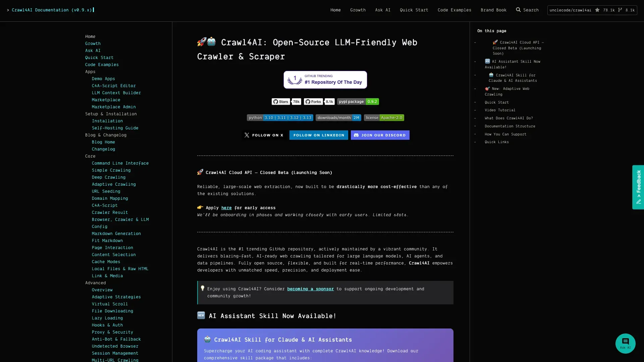This screenshot has width=644, height=362.
Task: Open Crawler Result sidebar link
Action: pos(110,213)
